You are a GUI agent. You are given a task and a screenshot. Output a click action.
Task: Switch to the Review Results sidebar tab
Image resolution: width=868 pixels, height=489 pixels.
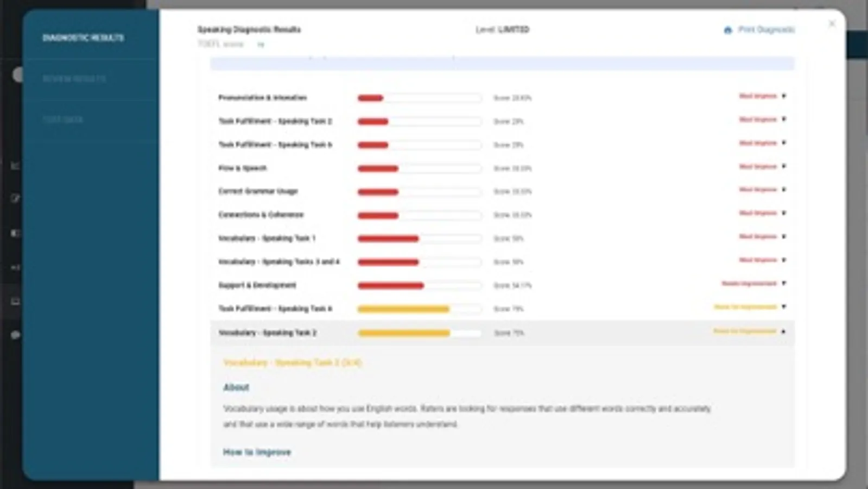74,79
